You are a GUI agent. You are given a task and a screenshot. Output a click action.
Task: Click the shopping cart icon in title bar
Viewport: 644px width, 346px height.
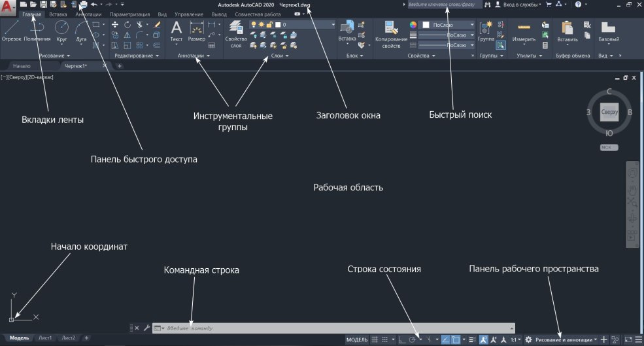(549, 5)
